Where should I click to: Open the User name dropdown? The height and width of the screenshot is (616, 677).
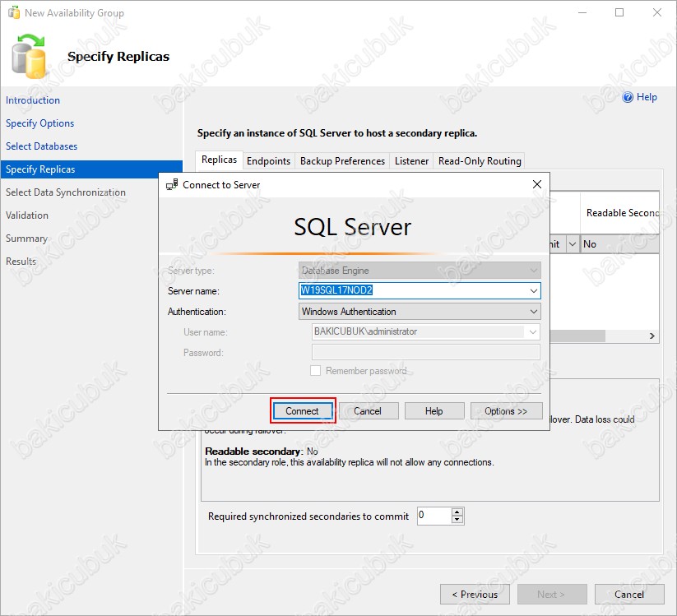click(x=533, y=332)
